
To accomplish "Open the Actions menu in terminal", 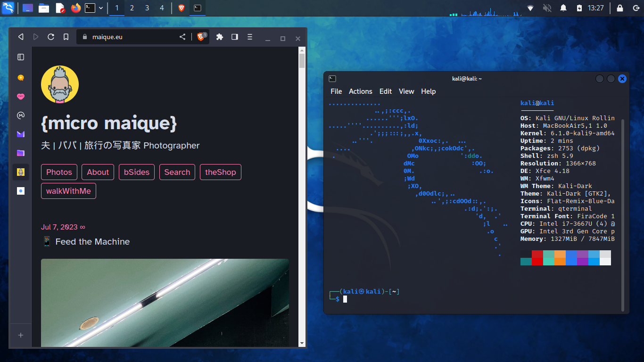I will (x=360, y=91).
